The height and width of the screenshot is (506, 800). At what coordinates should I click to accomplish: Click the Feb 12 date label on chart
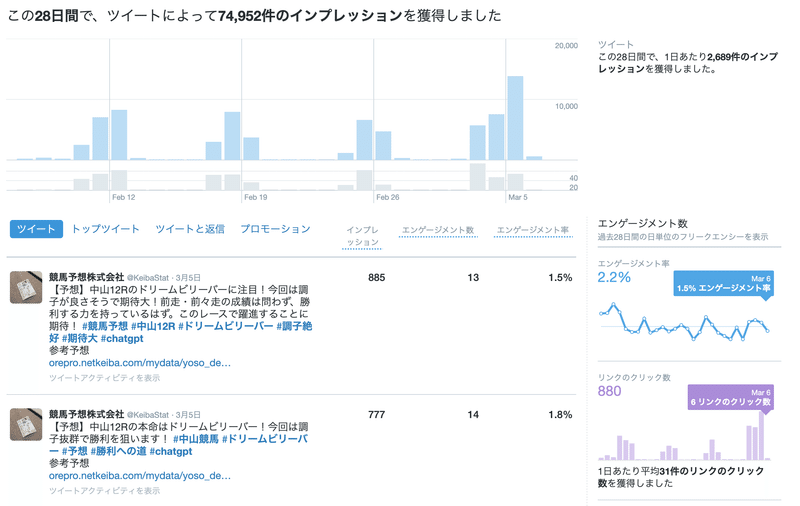tap(123, 197)
